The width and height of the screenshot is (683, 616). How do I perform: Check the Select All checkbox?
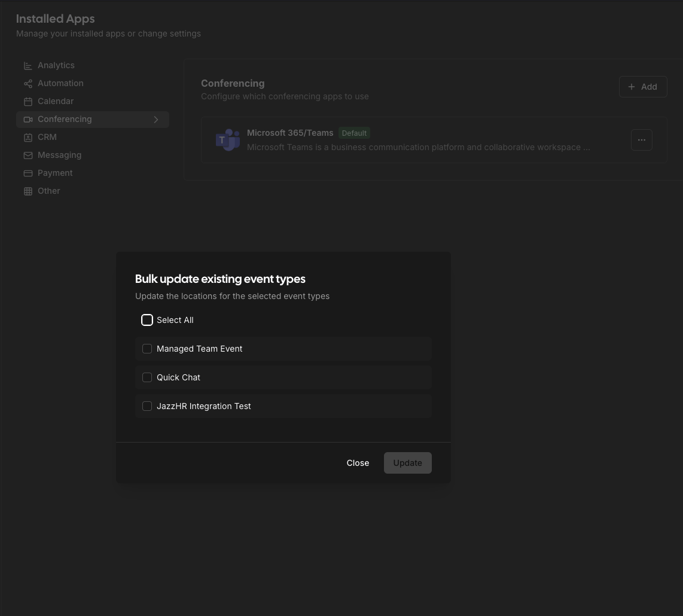147,320
